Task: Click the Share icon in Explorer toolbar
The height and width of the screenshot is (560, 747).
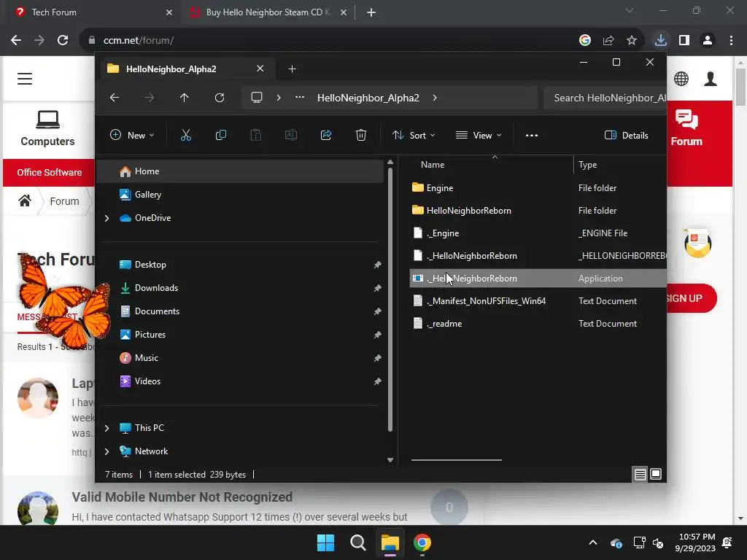Action: tap(326, 135)
